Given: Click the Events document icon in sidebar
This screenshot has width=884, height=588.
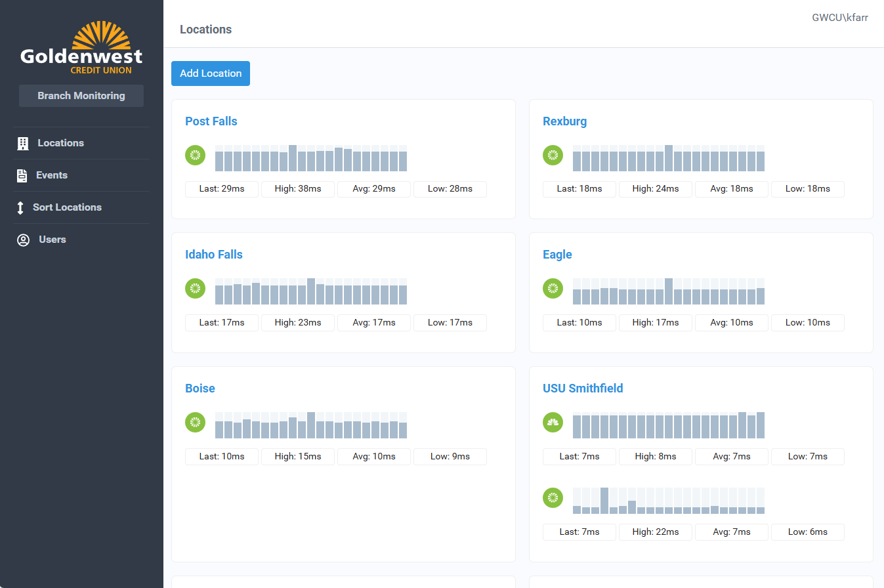Looking at the screenshot, I should coord(22,176).
